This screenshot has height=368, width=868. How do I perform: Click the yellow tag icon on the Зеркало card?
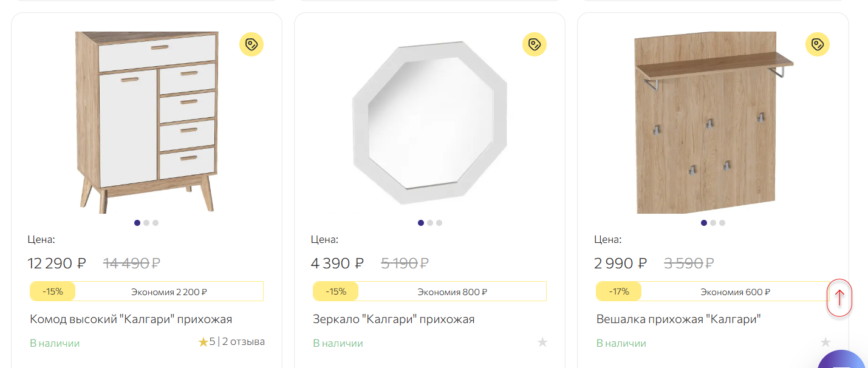(x=535, y=44)
